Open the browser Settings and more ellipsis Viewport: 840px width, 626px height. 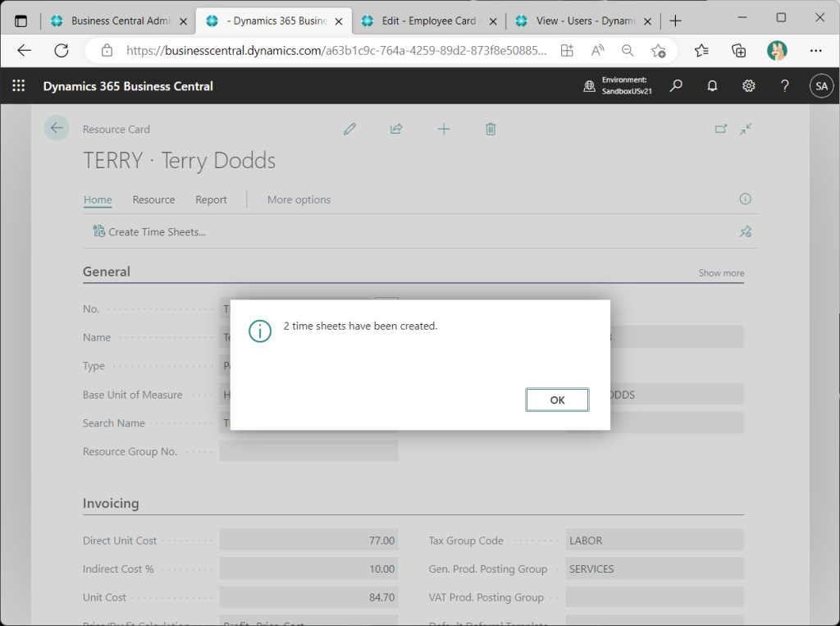(x=815, y=51)
